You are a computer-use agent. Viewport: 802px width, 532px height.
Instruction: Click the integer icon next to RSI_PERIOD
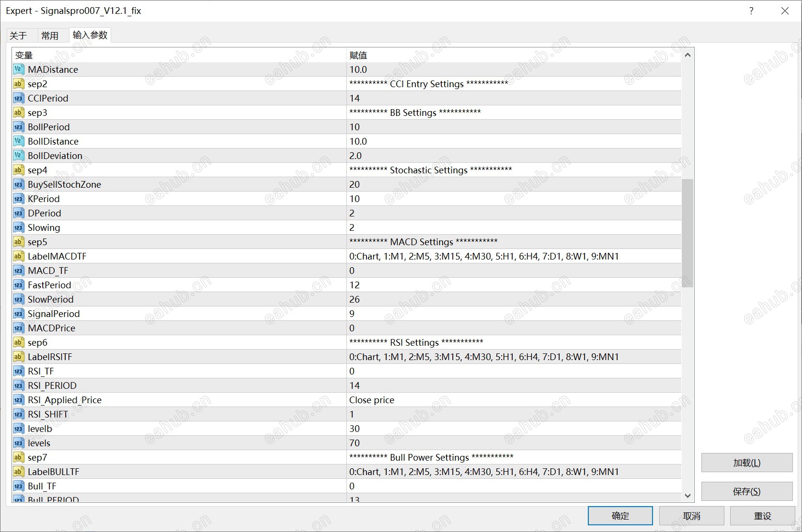coord(18,385)
